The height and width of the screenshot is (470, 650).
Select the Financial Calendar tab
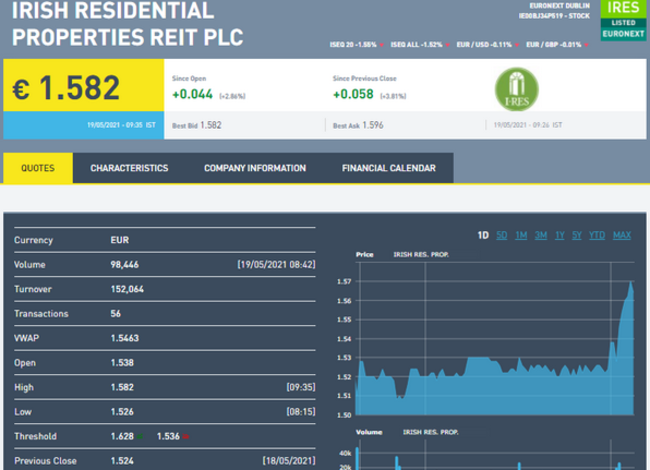[388, 168]
